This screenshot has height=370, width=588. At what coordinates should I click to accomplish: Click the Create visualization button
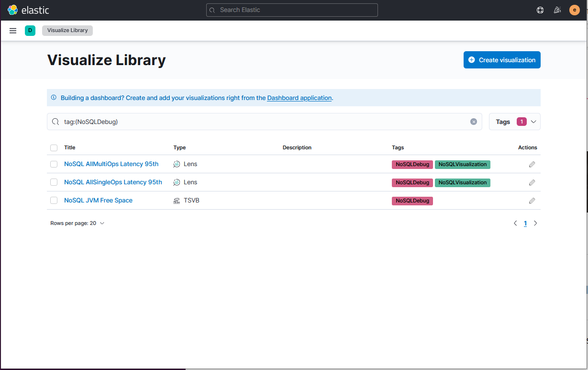pyautogui.click(x=501, y=60)
